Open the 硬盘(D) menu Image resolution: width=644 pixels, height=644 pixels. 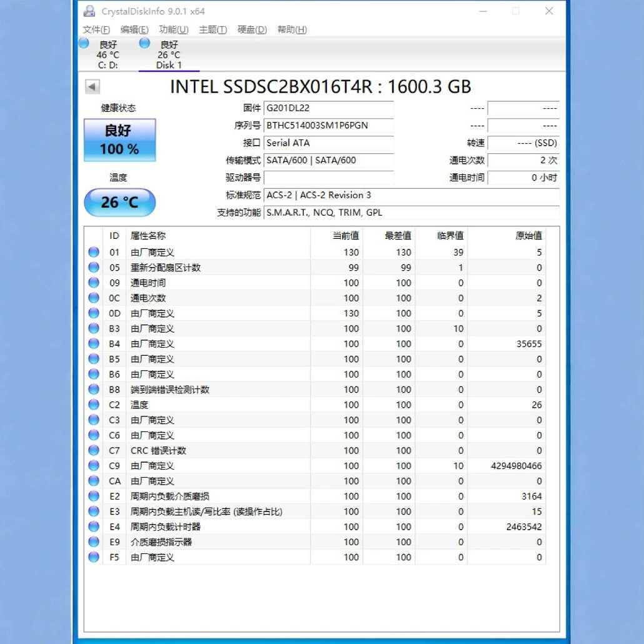252,29
